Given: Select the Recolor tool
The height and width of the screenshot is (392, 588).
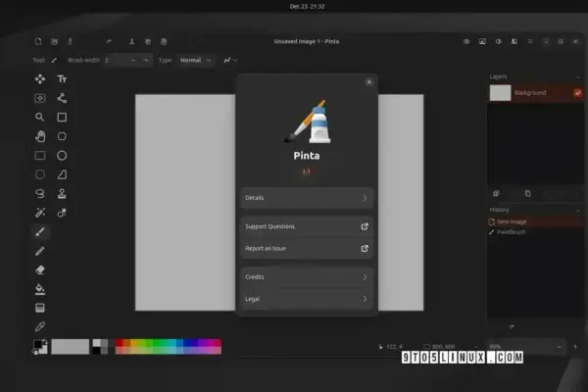Looking at the screenshot, I should [62, 213].
